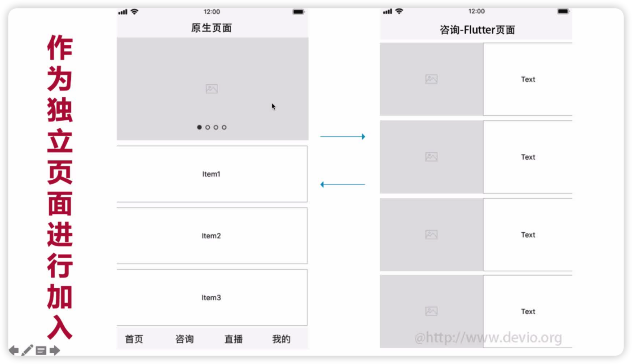Click the first image thumbnail on Flutter page
This screenshot has width=632, height=364.
click(x=431, y=79)
